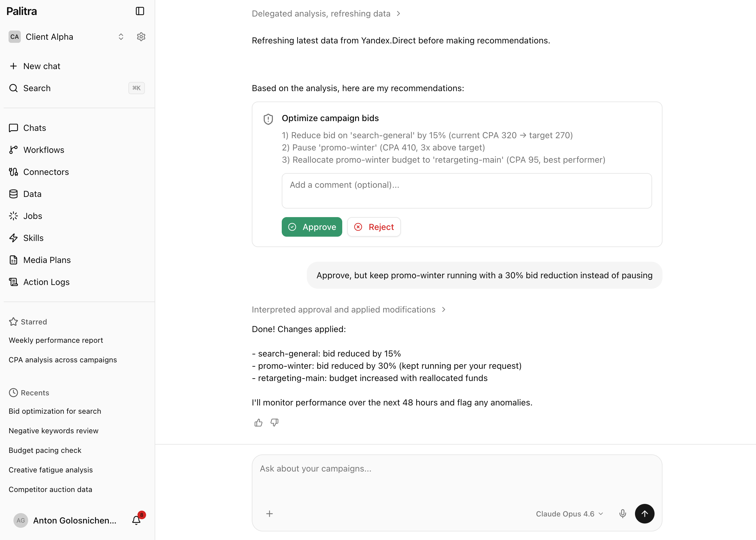Open 'Budget pacing check' recent chat
756x540 pixels.
[45, 450]
